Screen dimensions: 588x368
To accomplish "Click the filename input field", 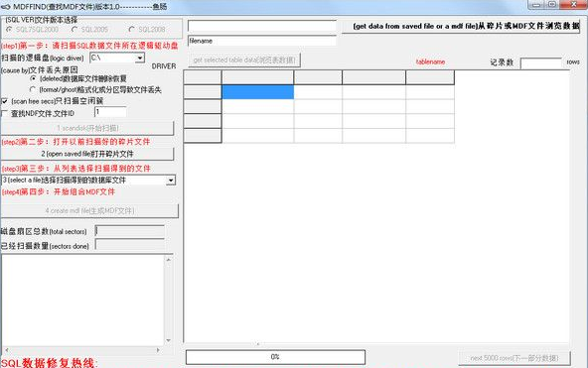I will [262, 41].
